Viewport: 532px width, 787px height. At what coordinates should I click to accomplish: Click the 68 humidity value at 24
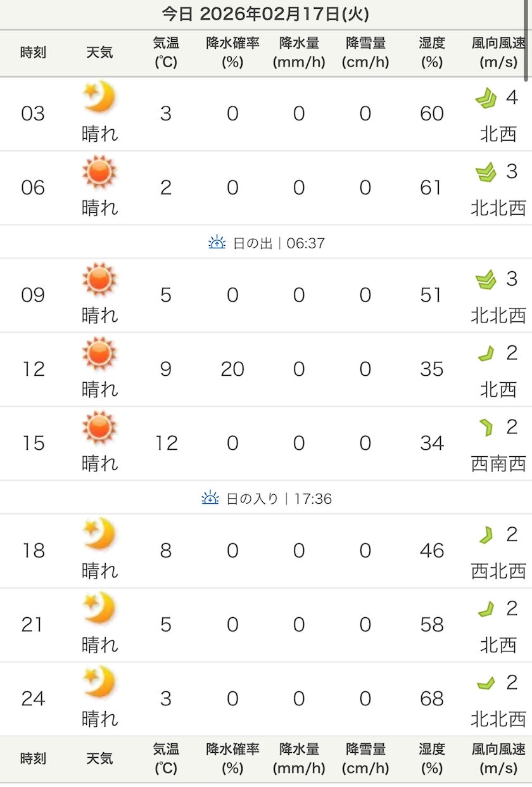point(432,698)
